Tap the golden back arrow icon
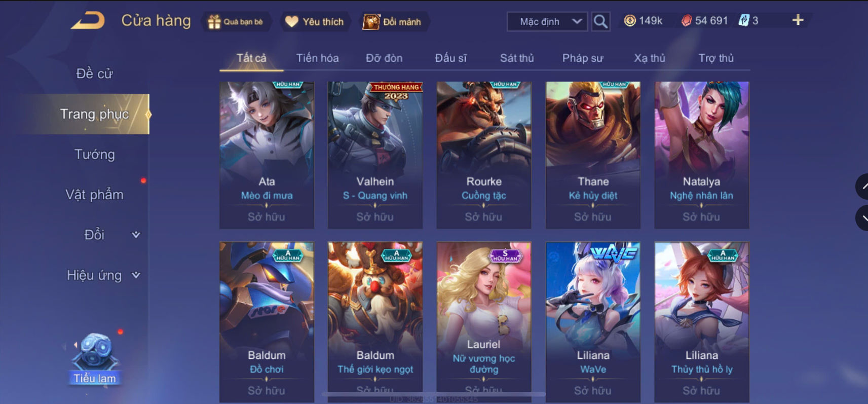The image size is (868, 404). pos(88,20)
